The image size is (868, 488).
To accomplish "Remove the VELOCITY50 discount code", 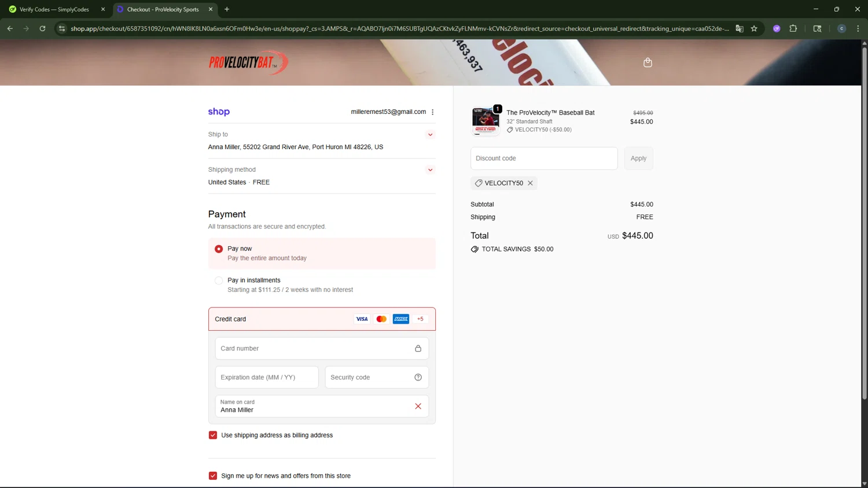I will [x=530, y=183].
